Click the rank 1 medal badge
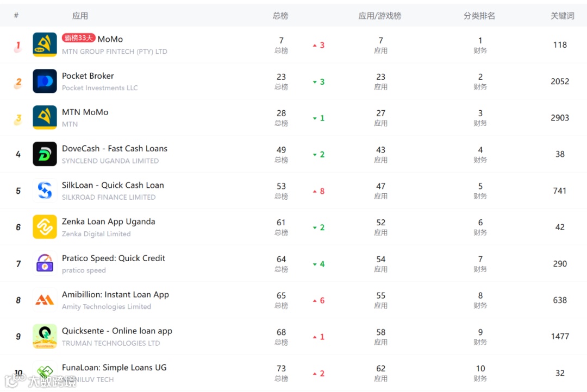 (17, 46)
